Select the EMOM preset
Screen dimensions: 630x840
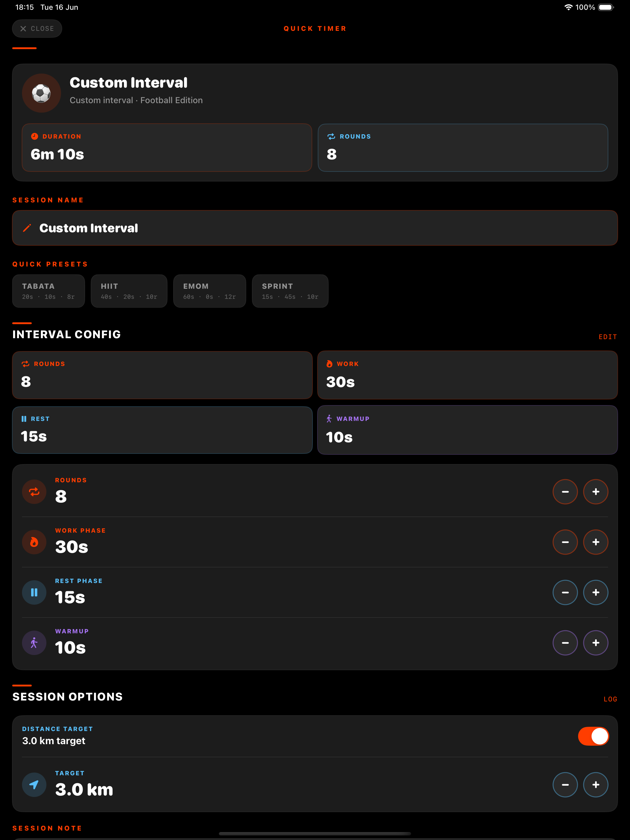(x=210, y=291)
